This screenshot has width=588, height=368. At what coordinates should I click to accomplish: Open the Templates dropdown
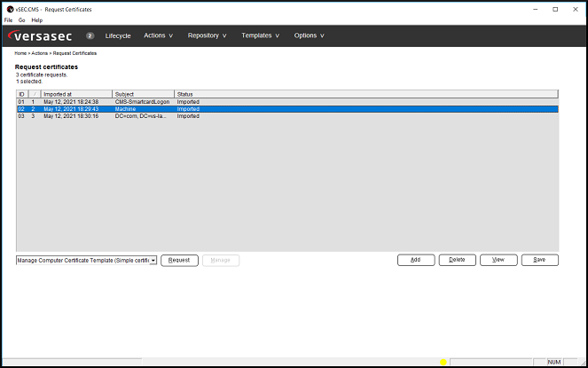coord(260,35)
